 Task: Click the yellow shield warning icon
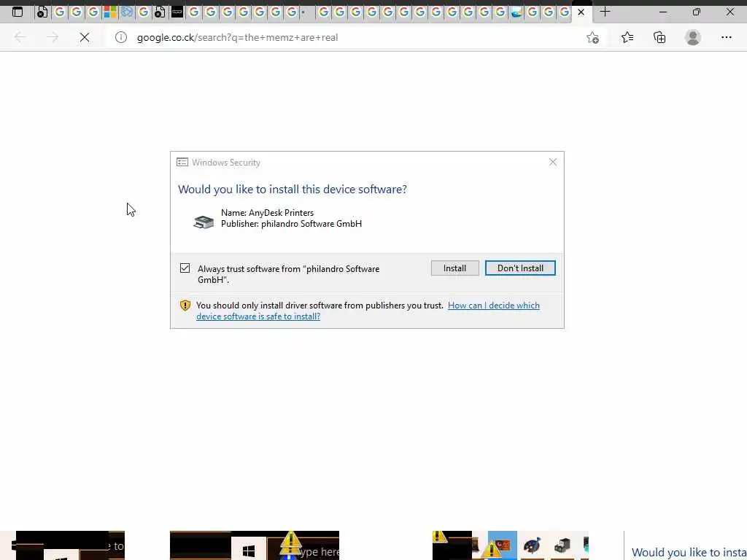(185, 306)
